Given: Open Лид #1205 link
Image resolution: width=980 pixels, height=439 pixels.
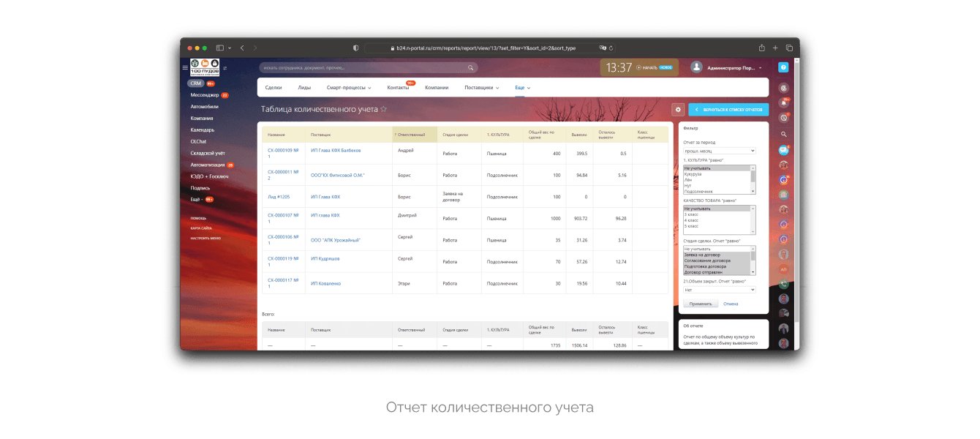Looking at the screenshot, I should [279, 197].
